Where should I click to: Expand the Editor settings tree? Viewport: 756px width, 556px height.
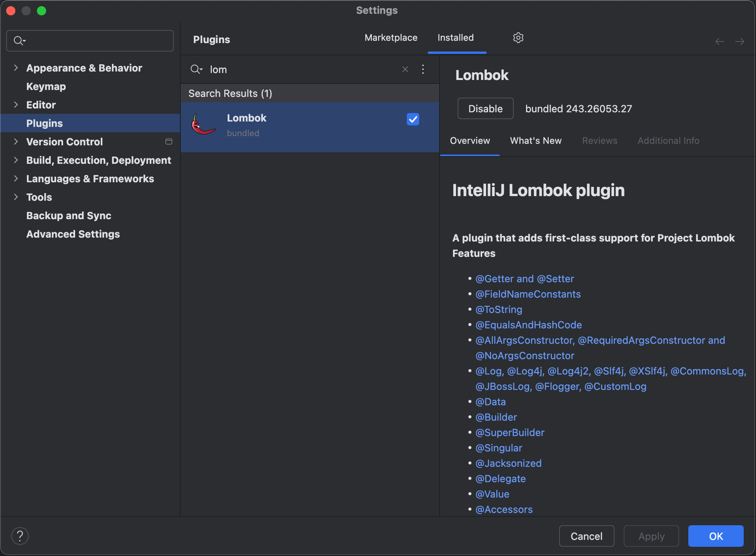point(16,105)
